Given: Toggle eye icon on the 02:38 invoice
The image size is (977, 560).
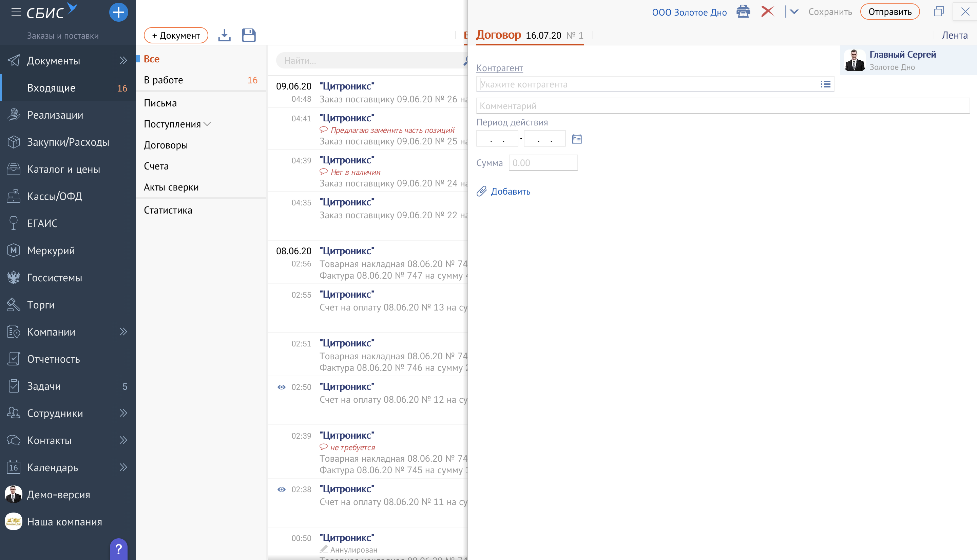Looking at the screenshot, I should click(x=282, y=489).
